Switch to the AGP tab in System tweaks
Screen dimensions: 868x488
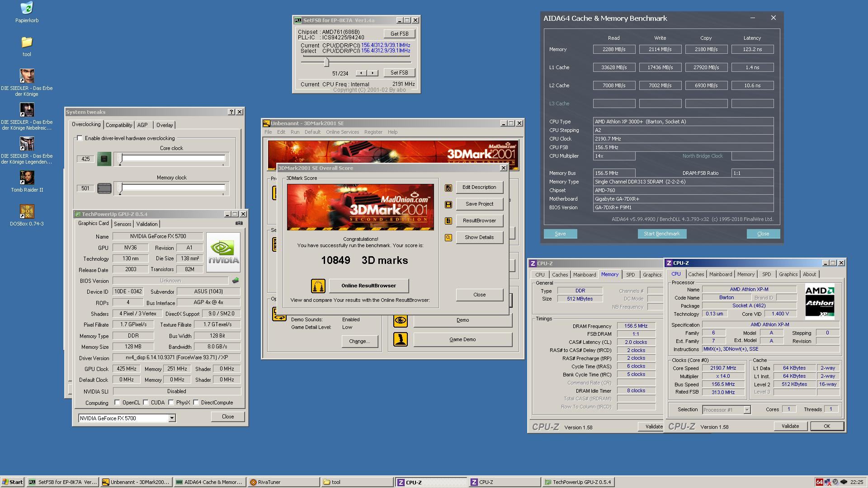[142, 125]
